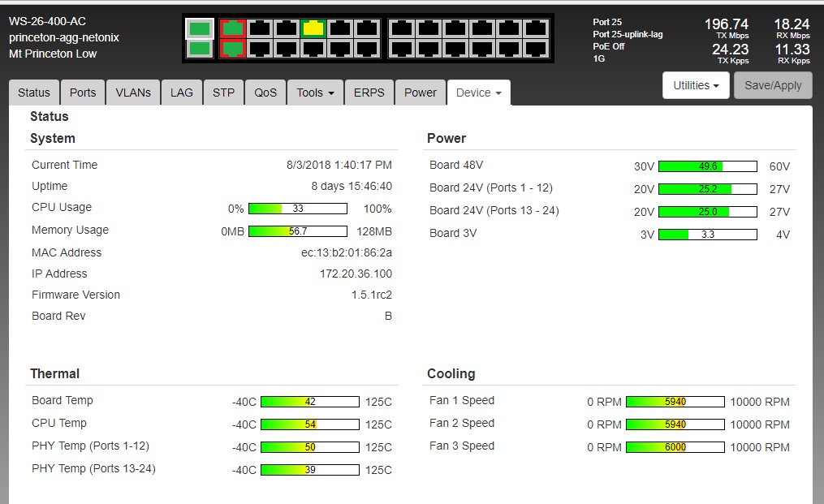
Task: Open the Status tab
Action: tap(34, 93)
